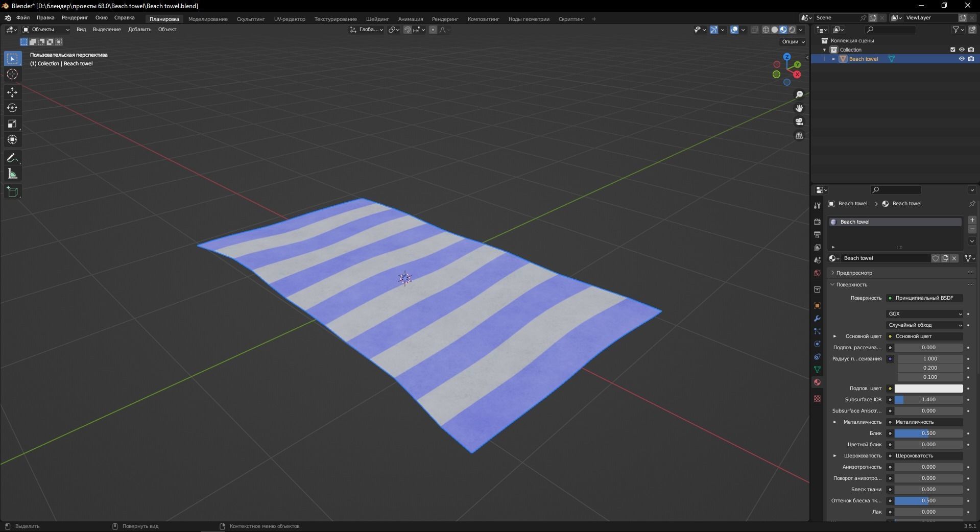
Task: Activate the Rotate tool
Action: pos(12,108)
